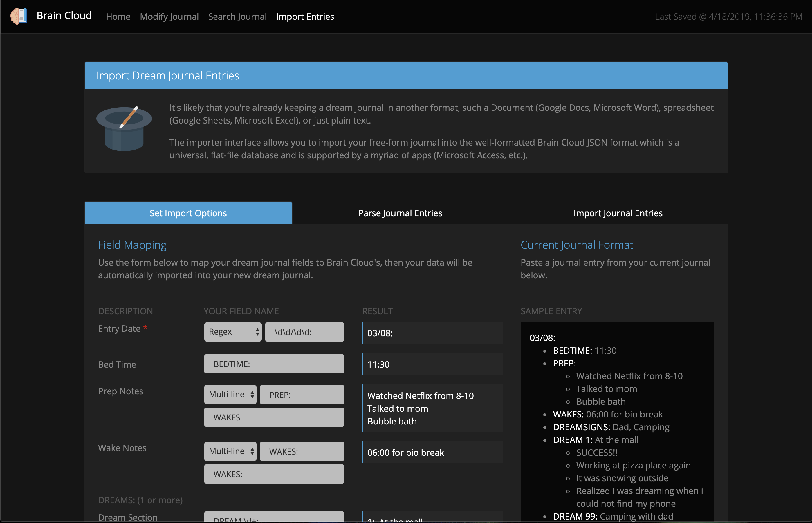Click the Dream Section field name input
This screenshot has width=812, height=523.
tap(274, 517)
